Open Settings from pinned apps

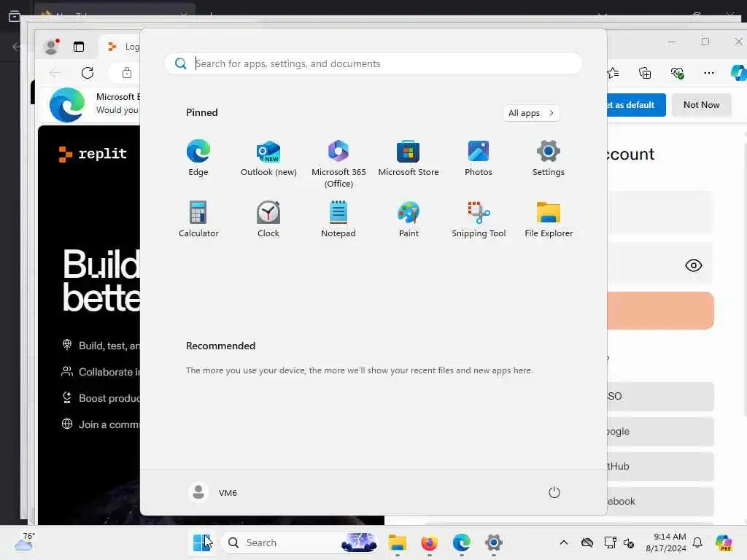[x=549, y=158]
